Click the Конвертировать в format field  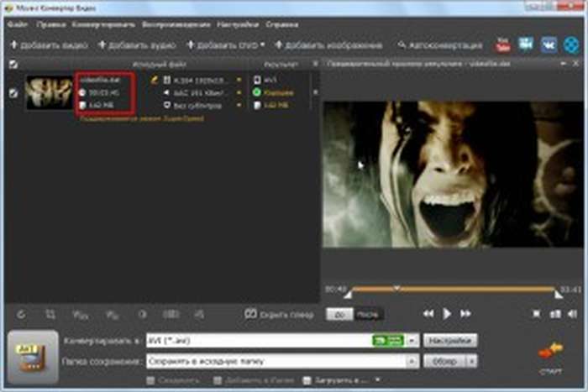pyautogui.click(x=282, y=341)
